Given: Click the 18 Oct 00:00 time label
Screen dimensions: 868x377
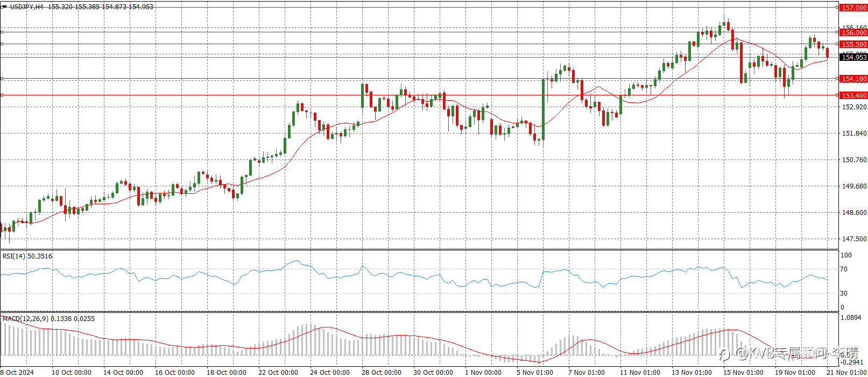Looking at the screenshot, I should [x=227, y=373].
